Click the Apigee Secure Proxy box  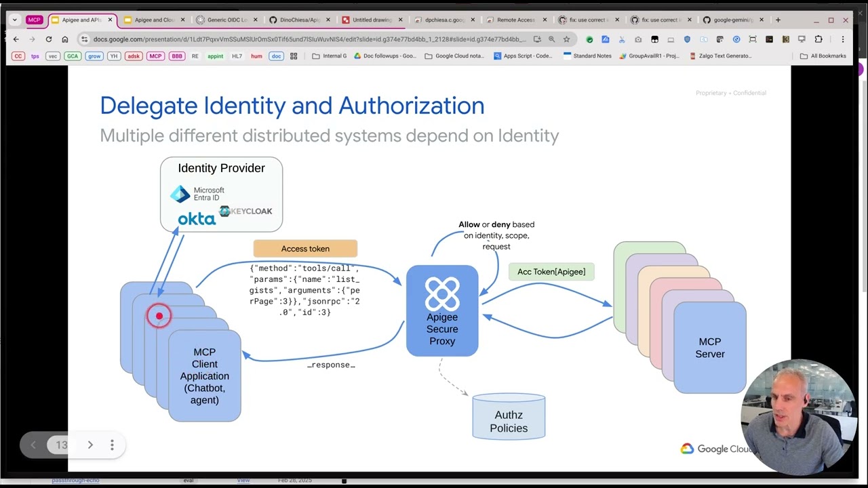442,311
